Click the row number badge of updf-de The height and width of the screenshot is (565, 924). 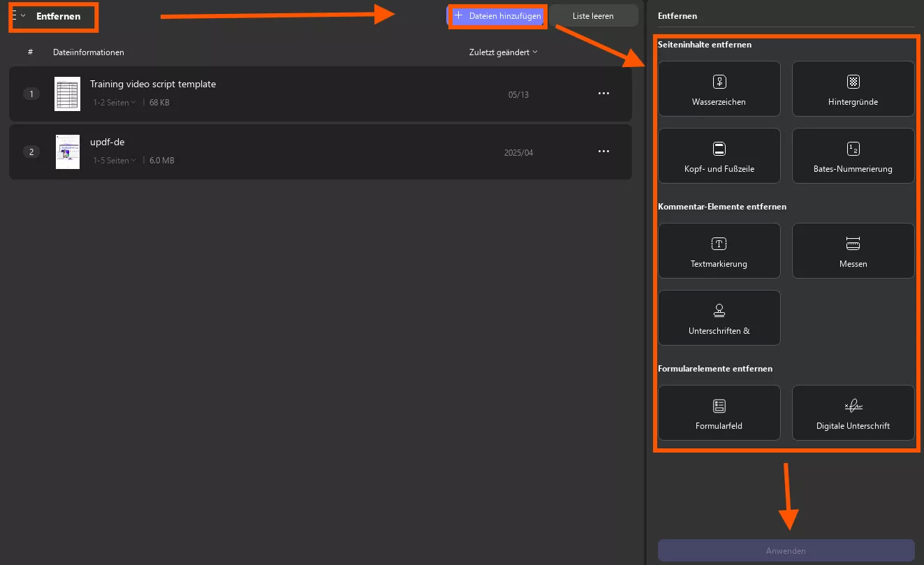click(x=31, y=152)
